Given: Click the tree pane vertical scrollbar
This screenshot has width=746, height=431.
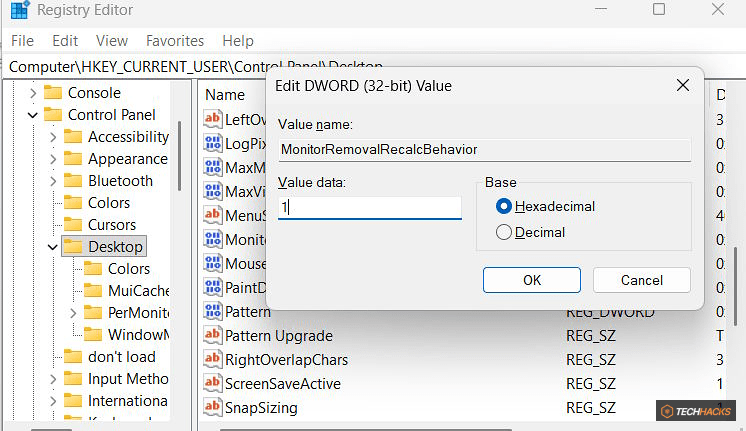Looking at the screenshot, I should pyautogui.click(x=179, y=156).
